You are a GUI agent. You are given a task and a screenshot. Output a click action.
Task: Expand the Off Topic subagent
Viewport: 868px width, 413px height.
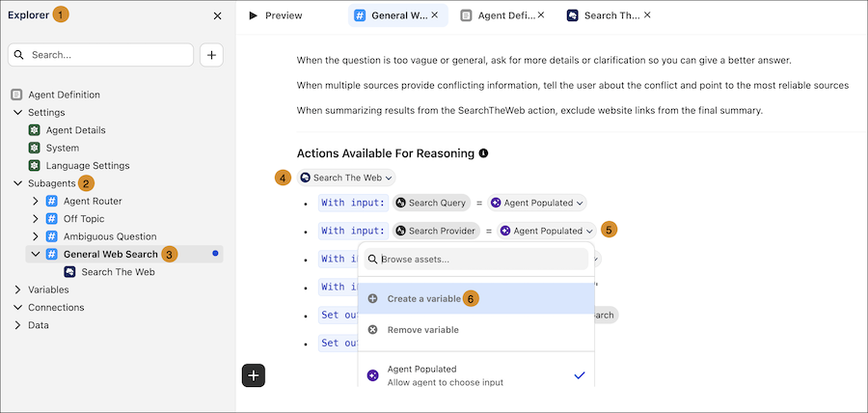pos(35,219)
